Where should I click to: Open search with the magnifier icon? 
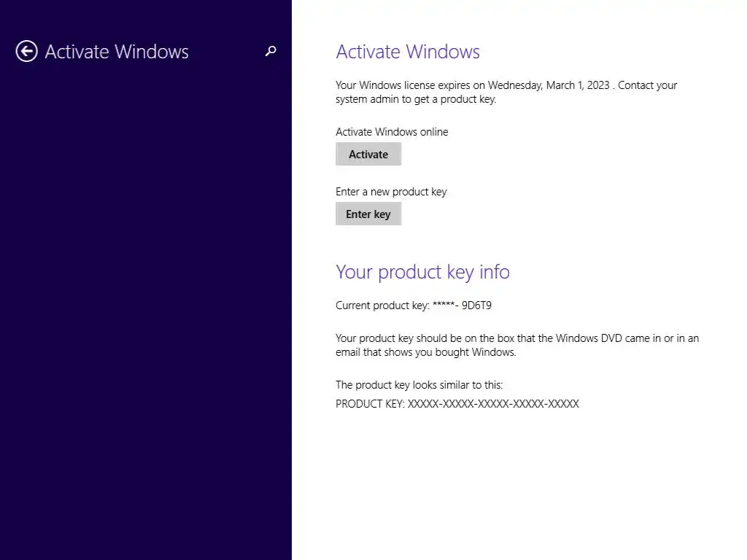(271, 51)
